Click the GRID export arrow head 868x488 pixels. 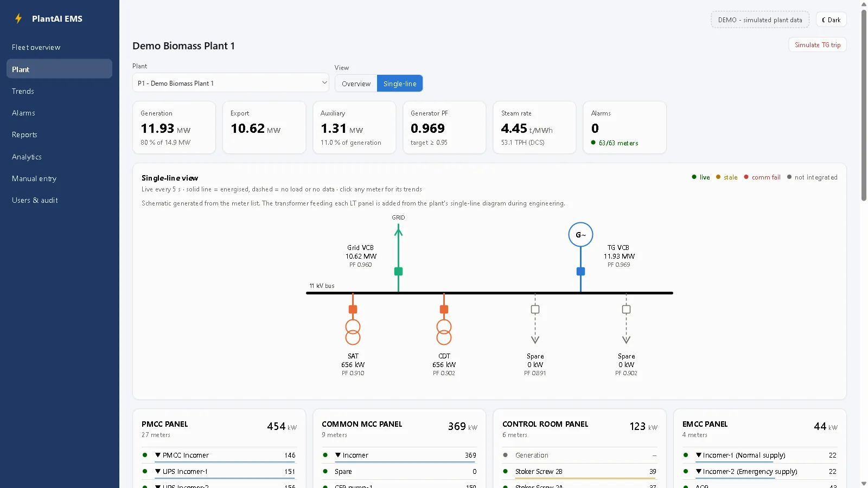coord(398,232)
